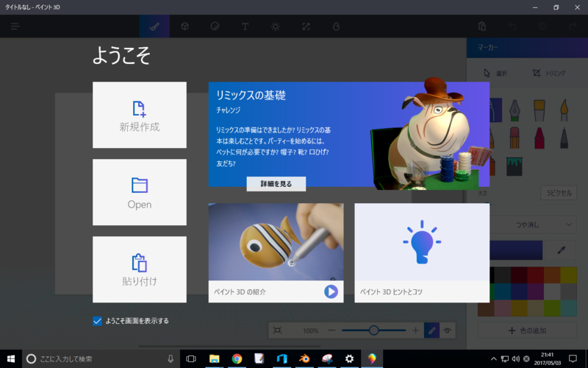The height and width of the screenshot is (368, 588).
Task: Choose the トリミング crop tool
Action: point(548,73)
